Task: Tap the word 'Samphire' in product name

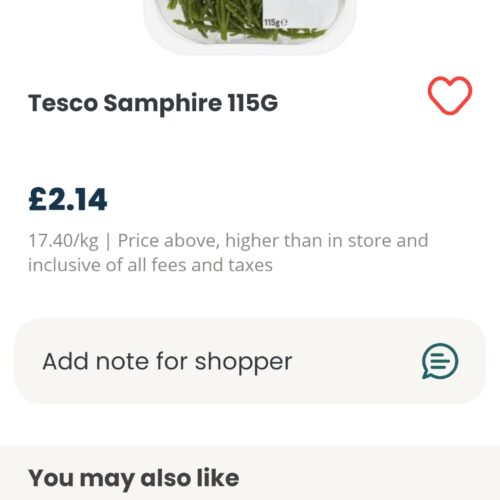Action: click(x=162, y=103)
